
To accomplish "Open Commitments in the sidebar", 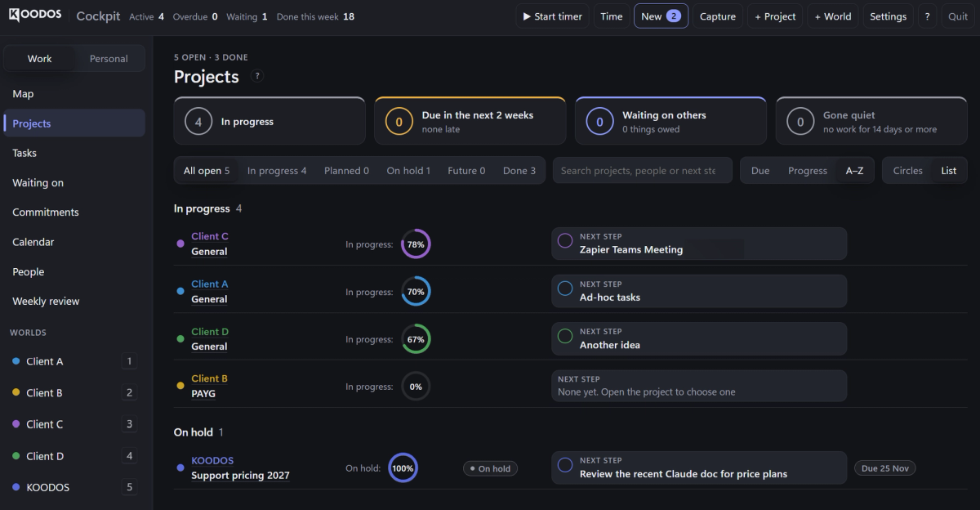I will [x=74, y=212].
